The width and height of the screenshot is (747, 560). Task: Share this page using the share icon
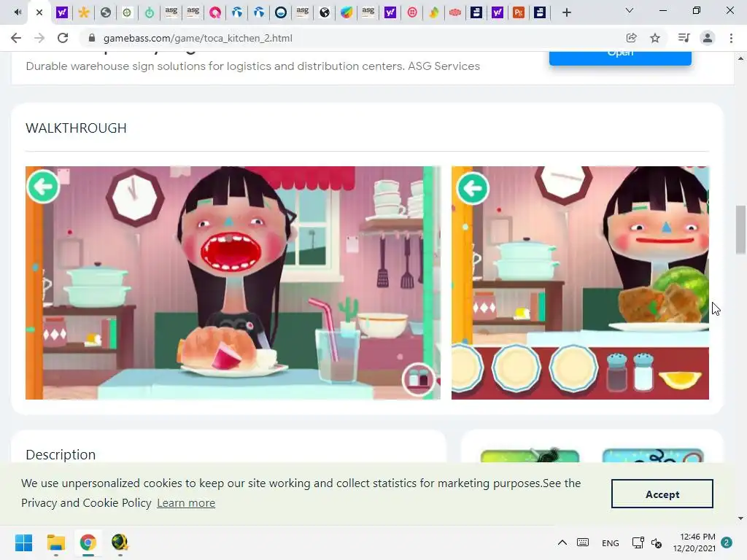point(631,38)
